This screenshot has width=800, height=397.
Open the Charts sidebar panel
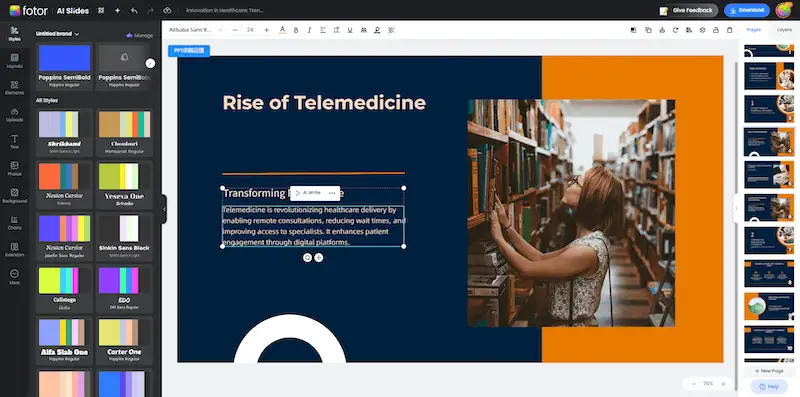(x=14, y=223)
